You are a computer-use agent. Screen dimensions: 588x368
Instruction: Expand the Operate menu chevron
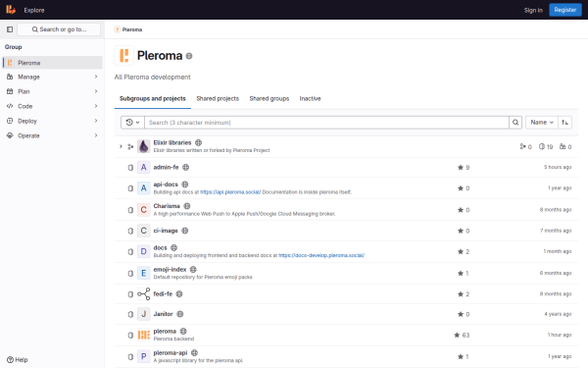tap(96, 135)
